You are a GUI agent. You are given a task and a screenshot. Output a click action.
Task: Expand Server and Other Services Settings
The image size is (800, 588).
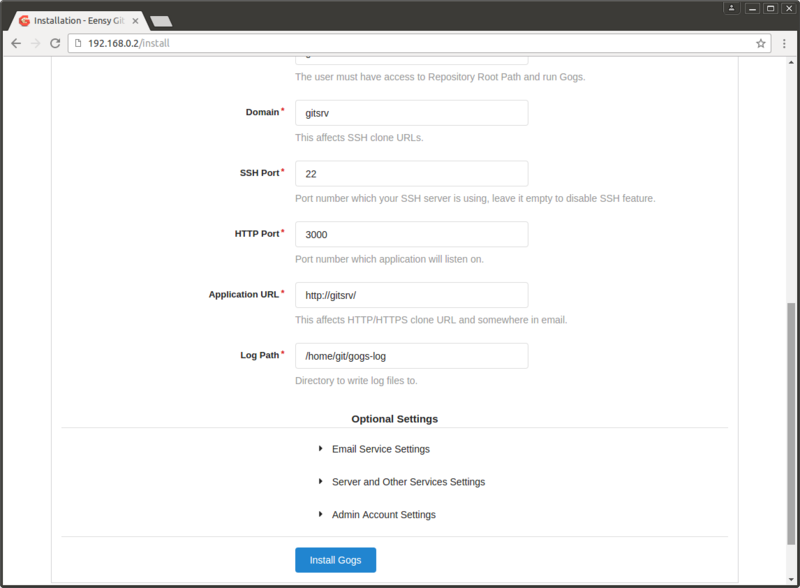(403, 482)
